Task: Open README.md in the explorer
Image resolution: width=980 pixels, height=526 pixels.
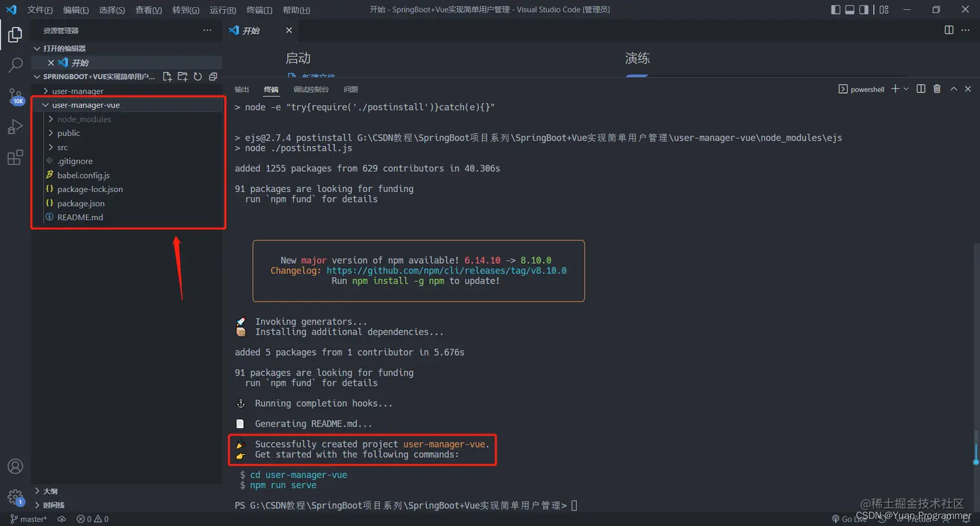Action: 126,217
